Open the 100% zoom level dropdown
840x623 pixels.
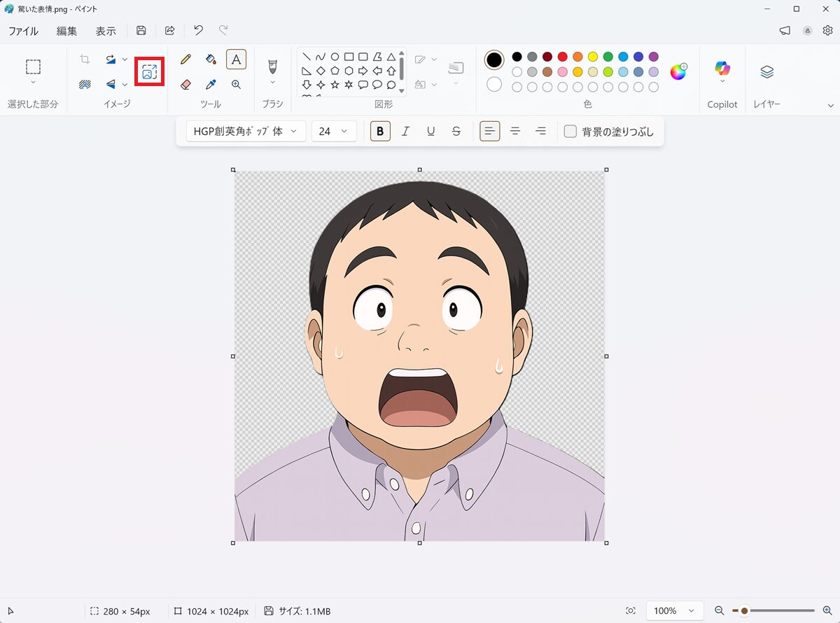[x=673, y=611]
